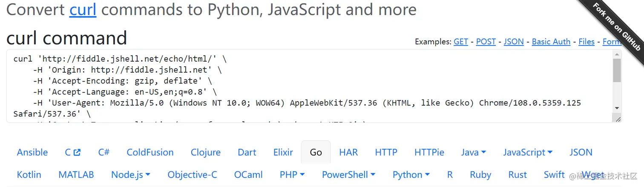Open the curl hyperlink in the heading
This screenshot has width=644, height=187.
tap(83, 9)
